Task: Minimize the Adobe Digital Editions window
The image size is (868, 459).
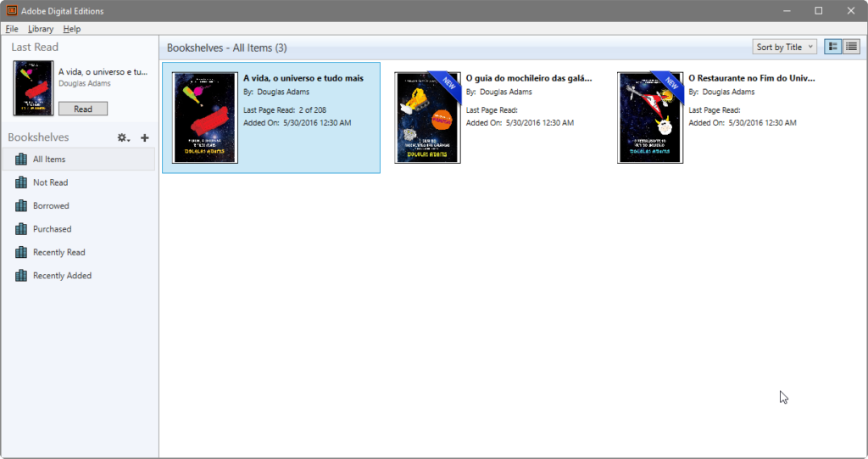Action: coord(787,10)
